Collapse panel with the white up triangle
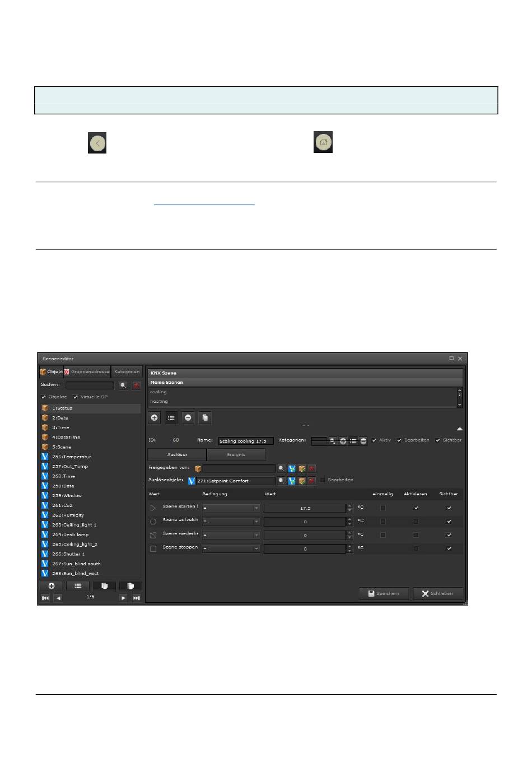532x767 pixels. 459,429
